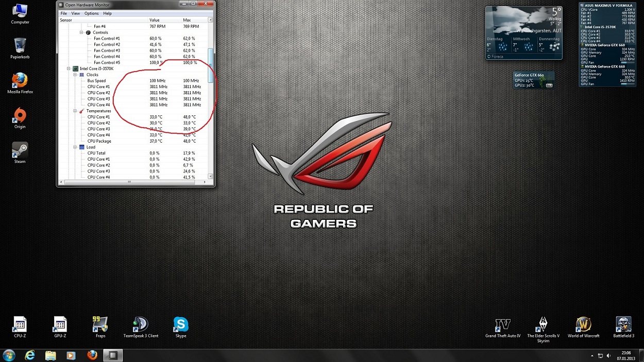Show hidden tray icons arrow
This screenshot has width=644, height=362.
pos(591,356)
